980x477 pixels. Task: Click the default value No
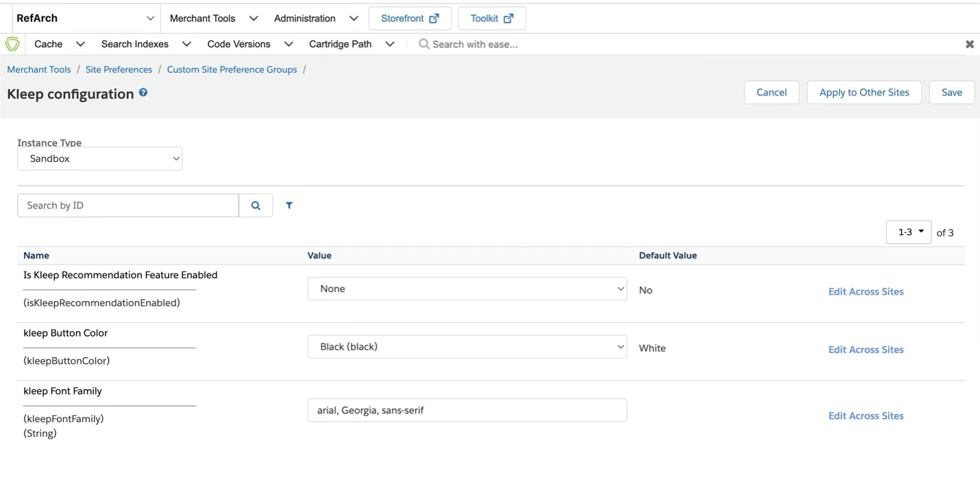645,291
